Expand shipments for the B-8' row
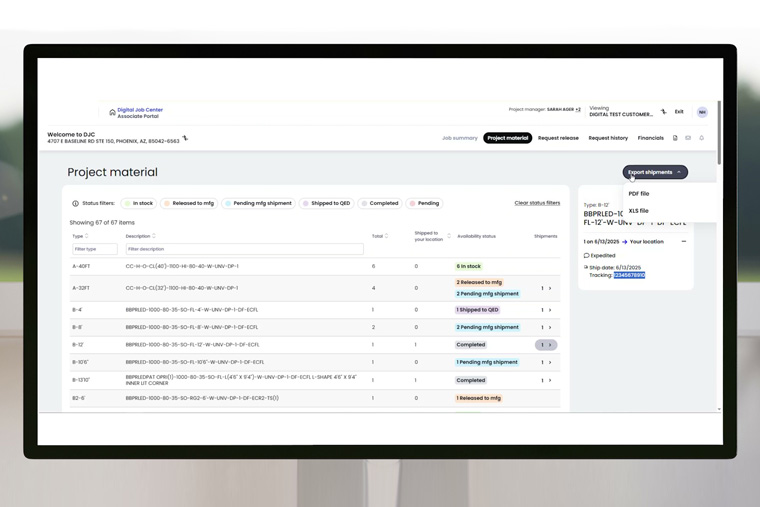The height and width of the screenshot is (507, 760). [546, 328]
